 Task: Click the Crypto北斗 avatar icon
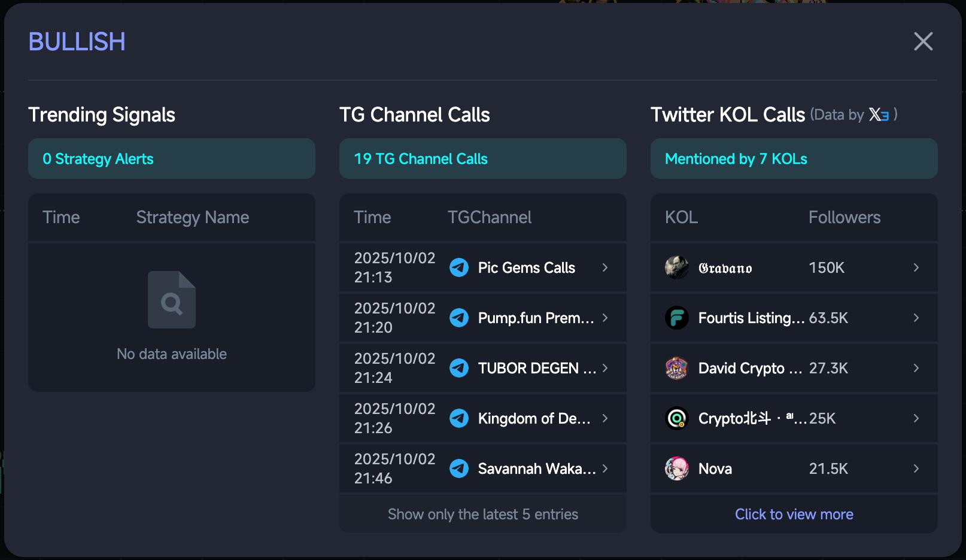click(x=677, y=418)
